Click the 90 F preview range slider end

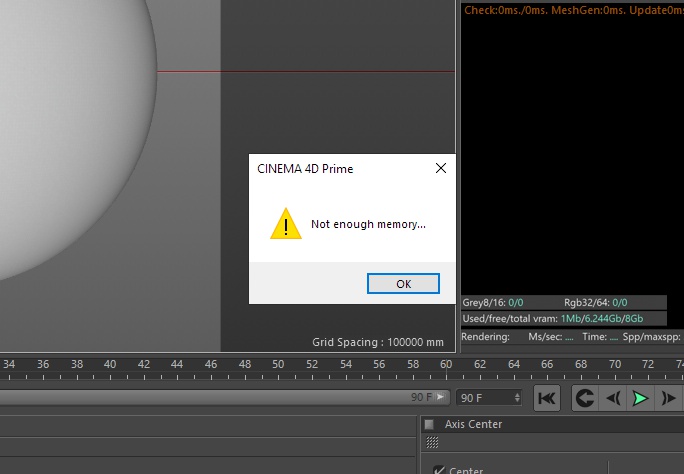click(x=441, y=397)
